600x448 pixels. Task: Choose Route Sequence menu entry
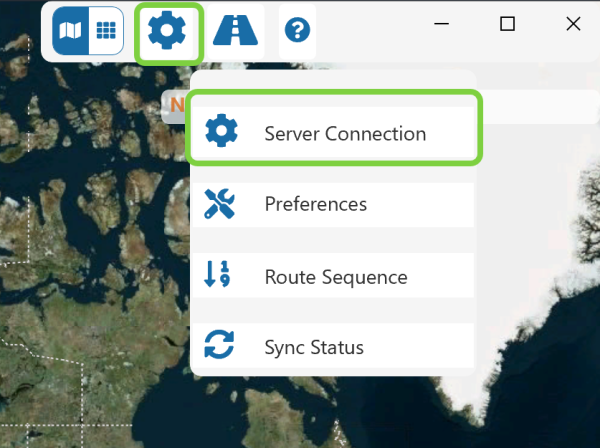pos(333,275)
